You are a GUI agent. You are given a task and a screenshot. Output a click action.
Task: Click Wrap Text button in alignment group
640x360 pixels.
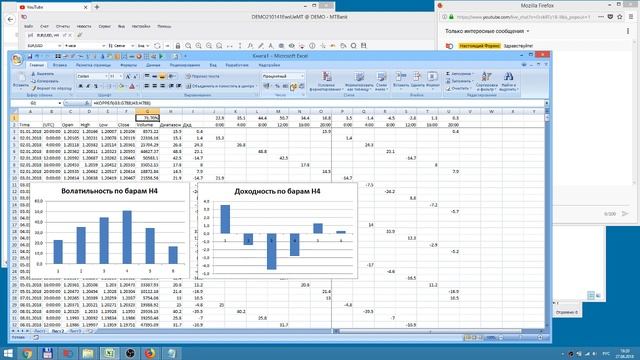pos(202,76)
